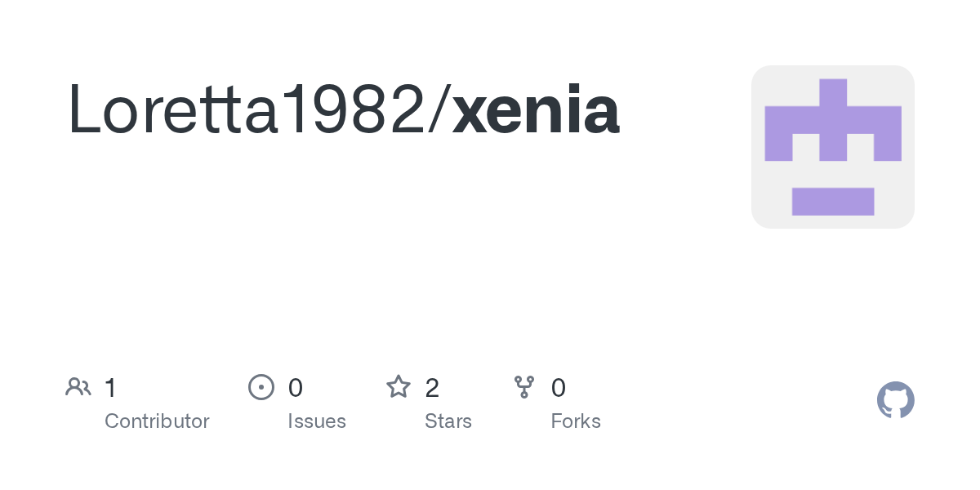Image resolution: width=980 pixels, height=490 pixels.
Task: Click the contributor count number 1
Action: pos(110,388)
